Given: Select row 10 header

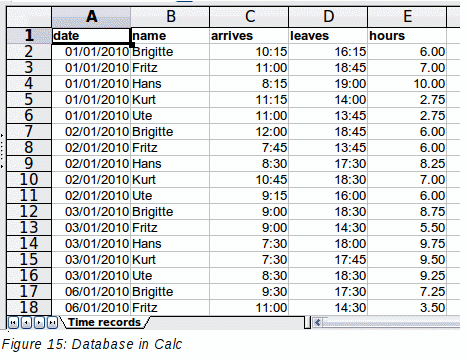Looking at the screenshot, I should coord(29,180).
